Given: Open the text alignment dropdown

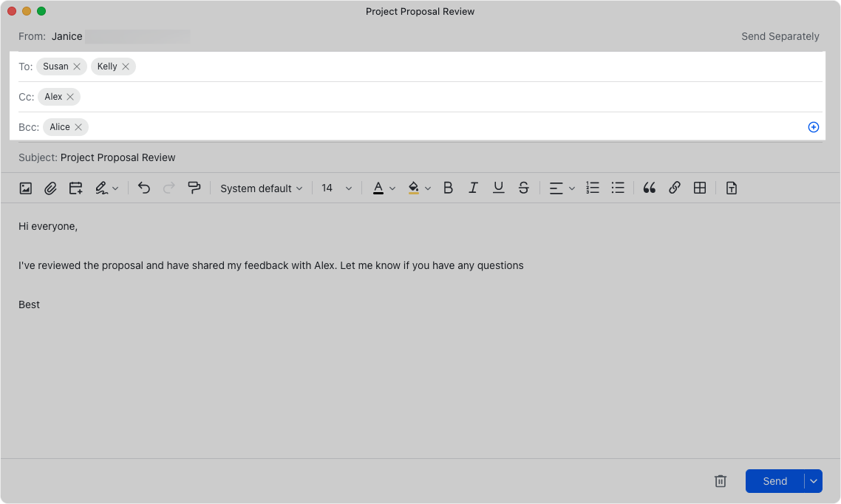Looking at the screenshot, I should point(562,188).
